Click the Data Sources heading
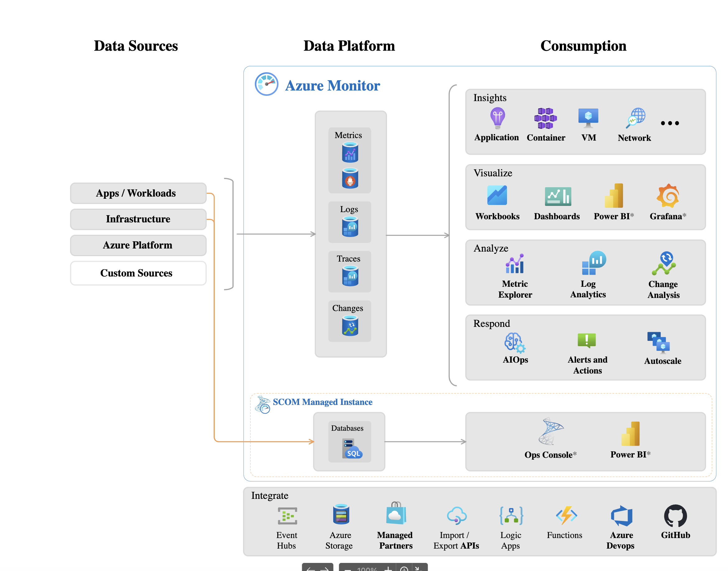728x571 pixels. click(x=136, y=46)
